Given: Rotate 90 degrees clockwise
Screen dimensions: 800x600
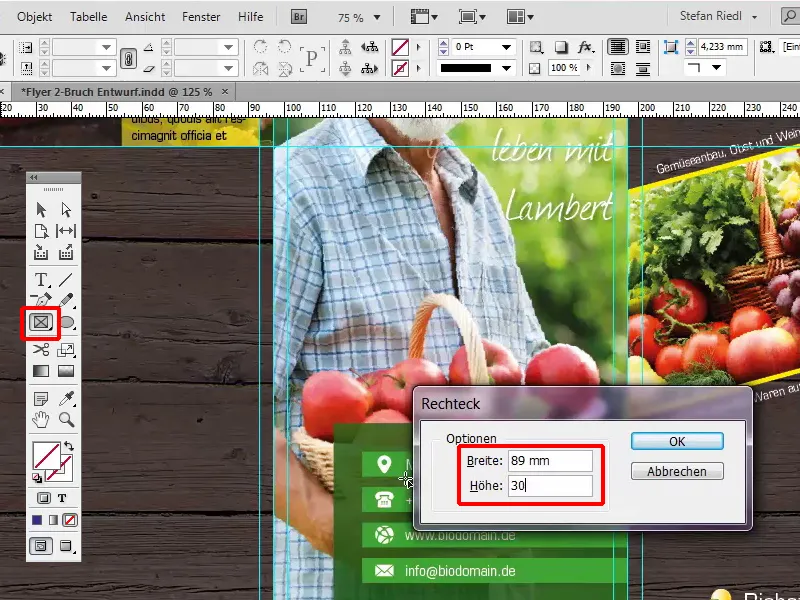Looking at the screenshot, I should tap(260, 47).
